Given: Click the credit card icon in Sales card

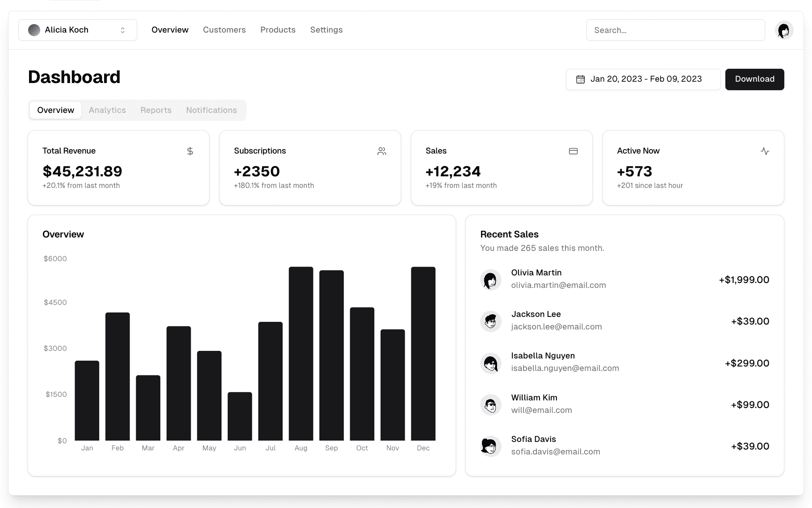Looking at the screenshot, I should (573, 151).
